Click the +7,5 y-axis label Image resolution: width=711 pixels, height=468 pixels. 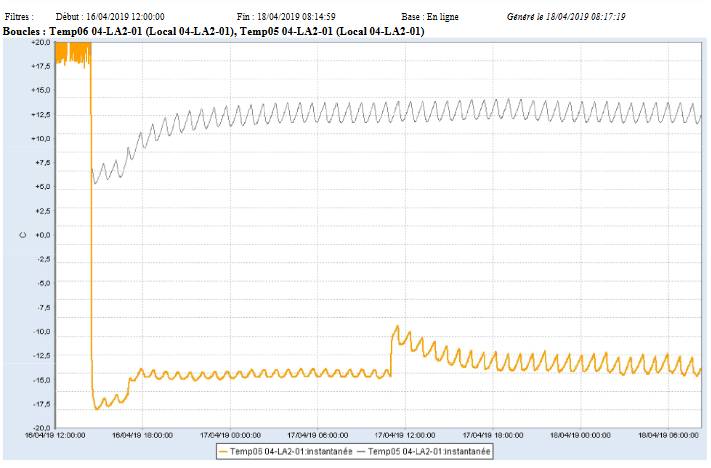point(42,163)
